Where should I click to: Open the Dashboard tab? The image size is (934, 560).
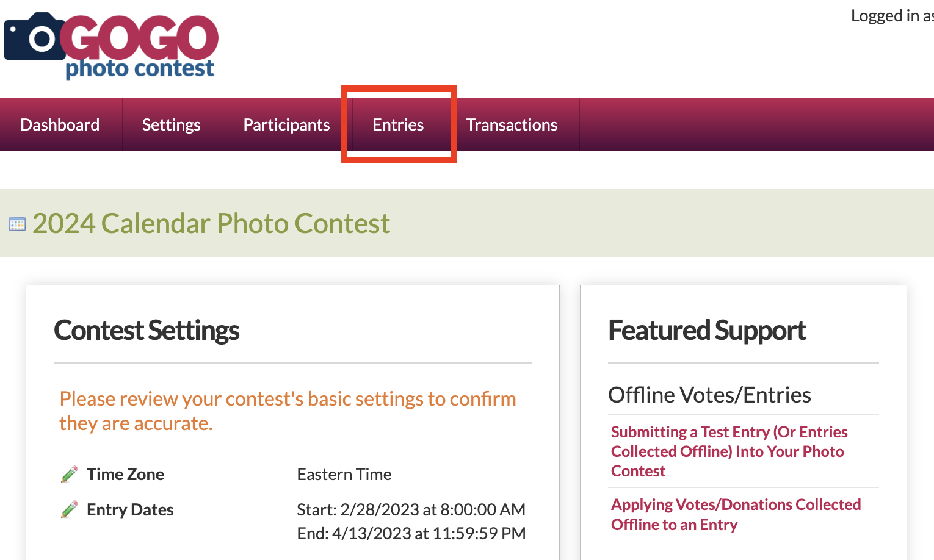60,125
